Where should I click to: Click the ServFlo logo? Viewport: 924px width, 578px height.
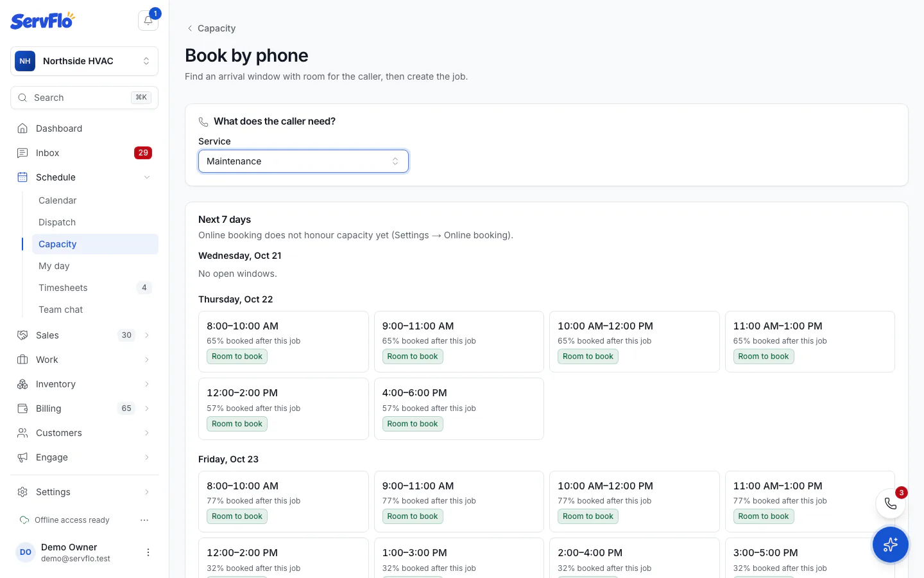coord(42,21)
